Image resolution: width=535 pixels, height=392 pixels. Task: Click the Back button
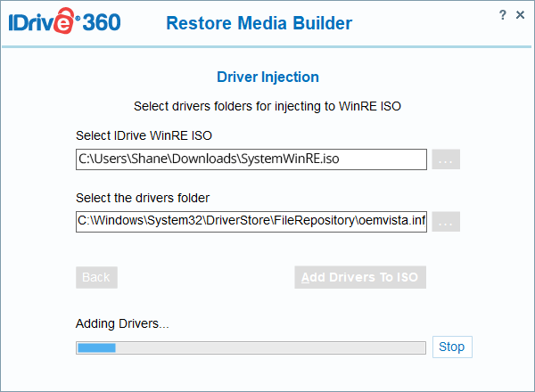[x=96, y=277]
